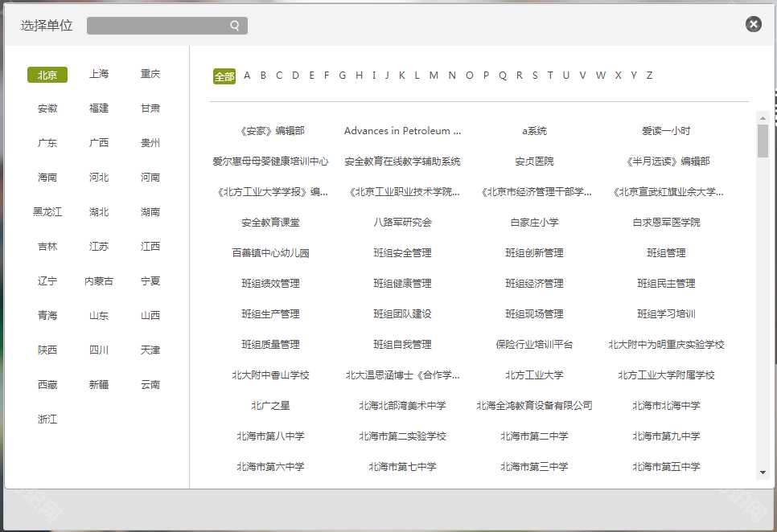The width and height of the screenshot is (777, 532).
Task: Click the search magnifier icon
Action: [235, 26]
